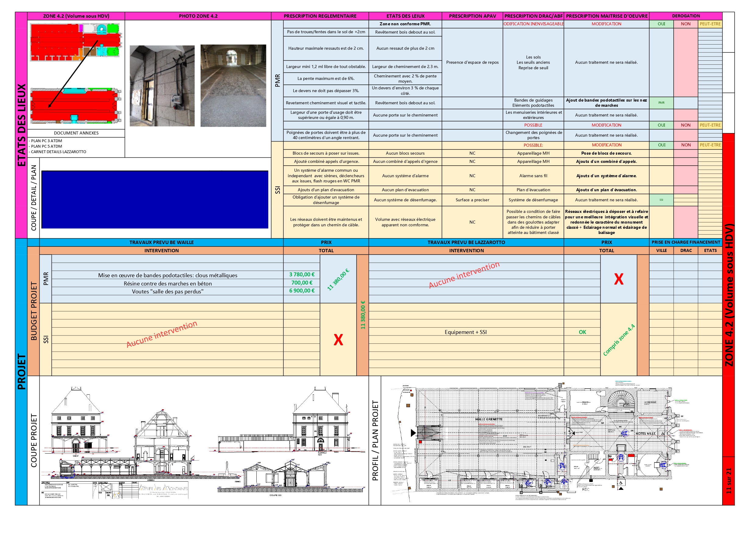
Task: Click "ODIFICATION INENVISAGEABLE" red text
Action: 533,24
